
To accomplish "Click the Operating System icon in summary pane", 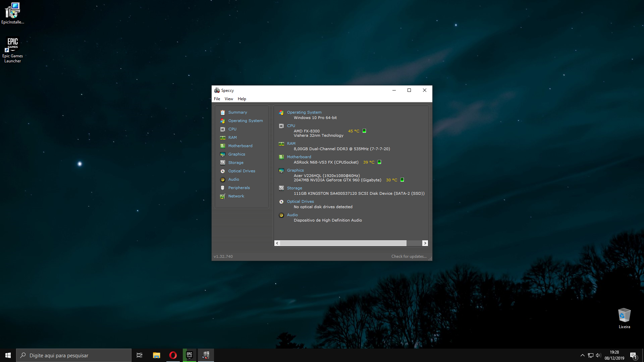I will pos(281,113).
